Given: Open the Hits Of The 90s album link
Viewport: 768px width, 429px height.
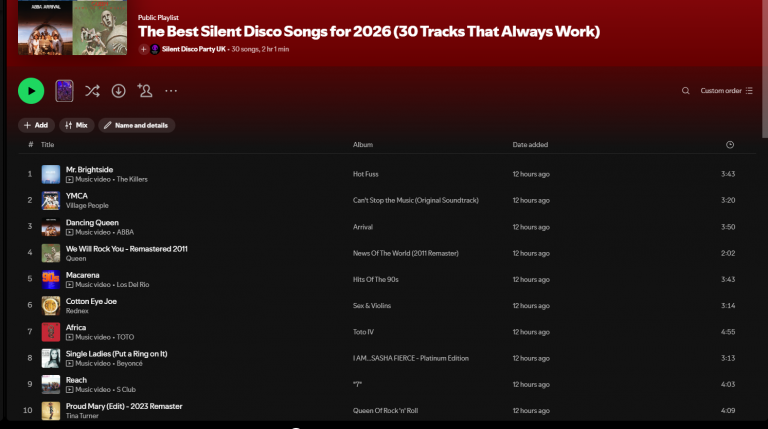Looking at the screenshot, I should [x=376, y=279].
